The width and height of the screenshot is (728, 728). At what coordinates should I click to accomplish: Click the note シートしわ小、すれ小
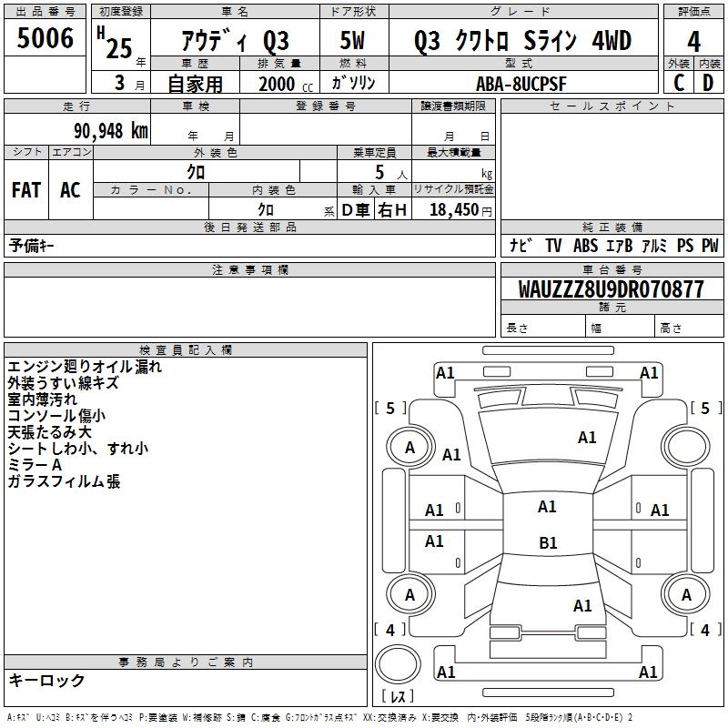click(78, 449)
